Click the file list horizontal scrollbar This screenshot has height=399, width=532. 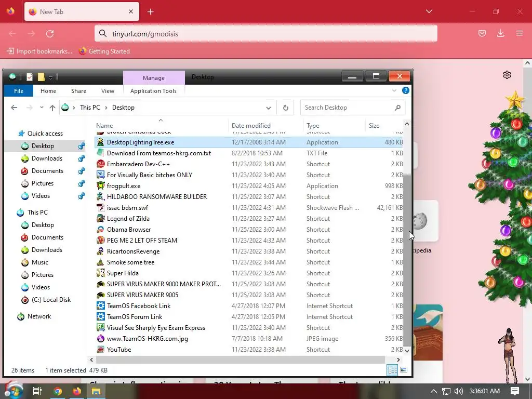point(241,360)
